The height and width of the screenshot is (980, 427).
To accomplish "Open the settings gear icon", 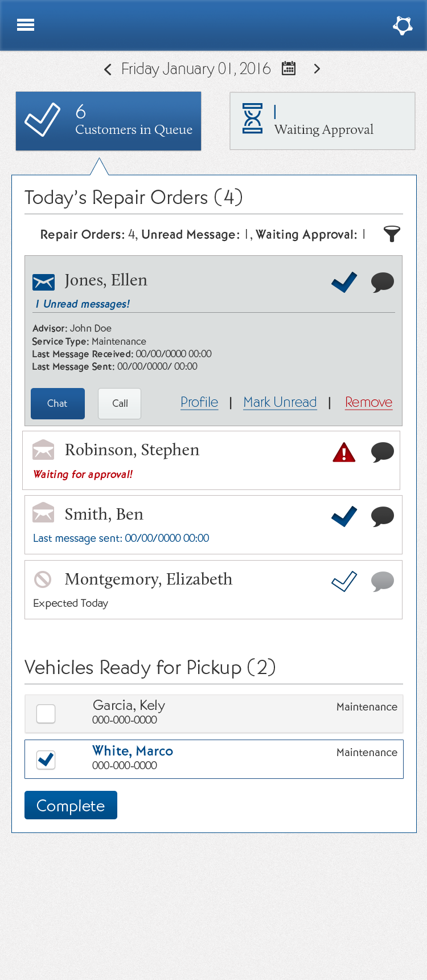I will click(x=403, y=25).
